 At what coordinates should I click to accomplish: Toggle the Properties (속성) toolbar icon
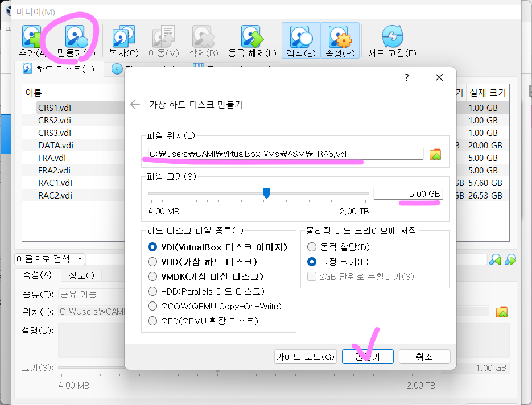pyautogui.click(x=340, y=41)
